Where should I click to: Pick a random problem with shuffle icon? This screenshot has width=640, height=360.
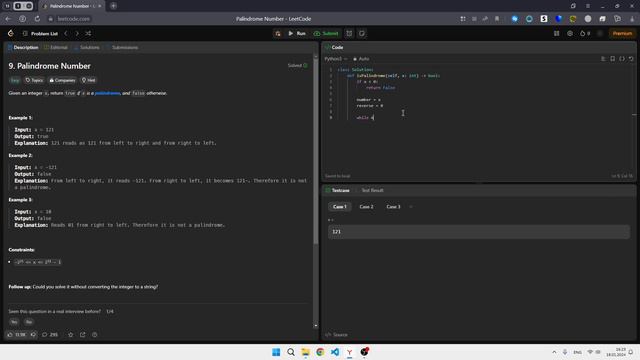tap(88, 33)
